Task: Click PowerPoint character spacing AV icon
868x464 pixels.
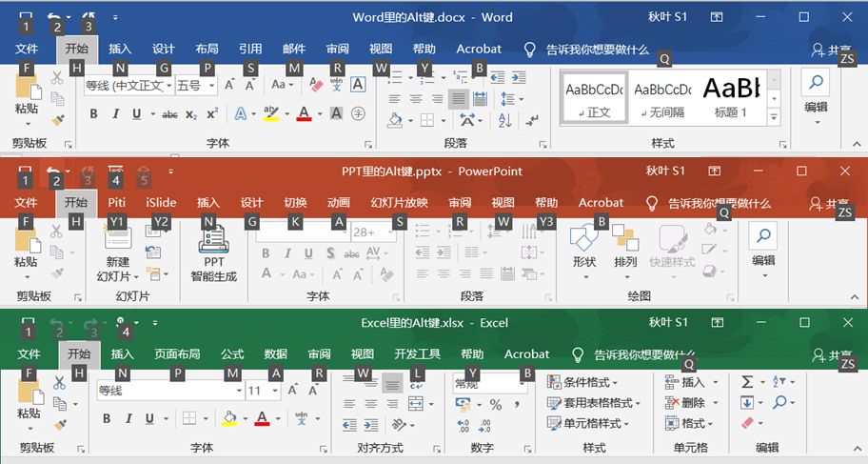Action: pos(374,253)
